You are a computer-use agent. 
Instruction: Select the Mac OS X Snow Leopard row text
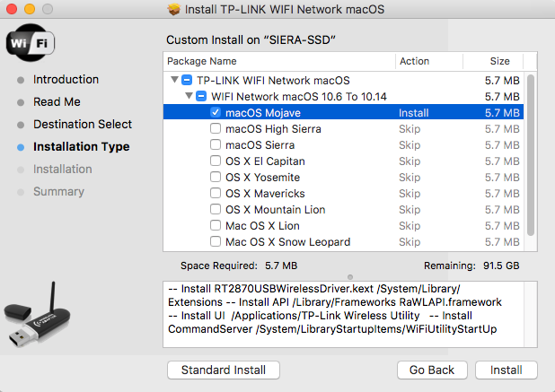pos(287,242)
